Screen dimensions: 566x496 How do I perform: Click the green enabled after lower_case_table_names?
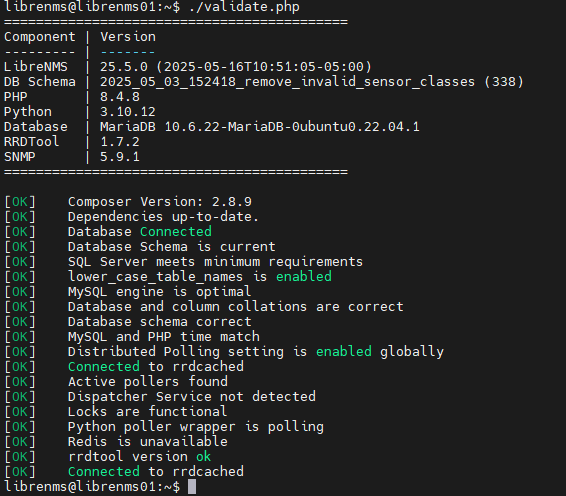(304, 277)
